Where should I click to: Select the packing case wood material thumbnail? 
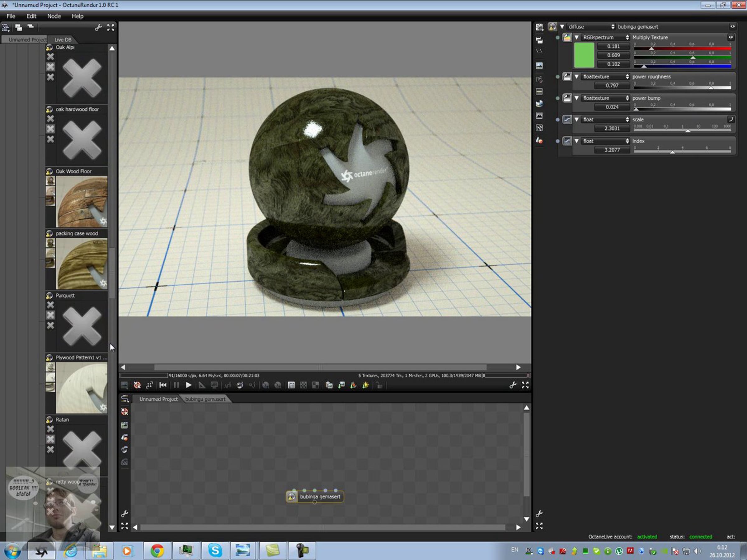(x=81, y=264)
